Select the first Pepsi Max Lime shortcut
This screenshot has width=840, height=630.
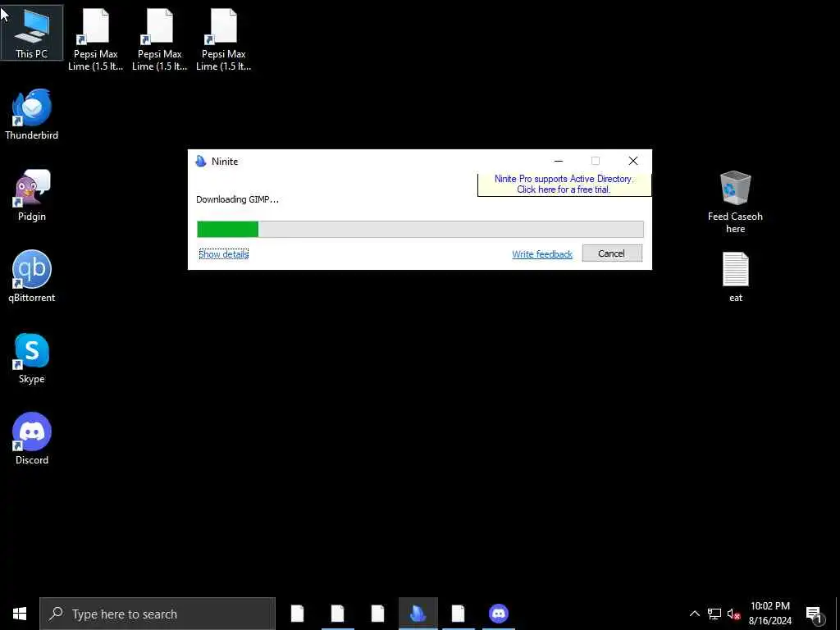[95, 39]
